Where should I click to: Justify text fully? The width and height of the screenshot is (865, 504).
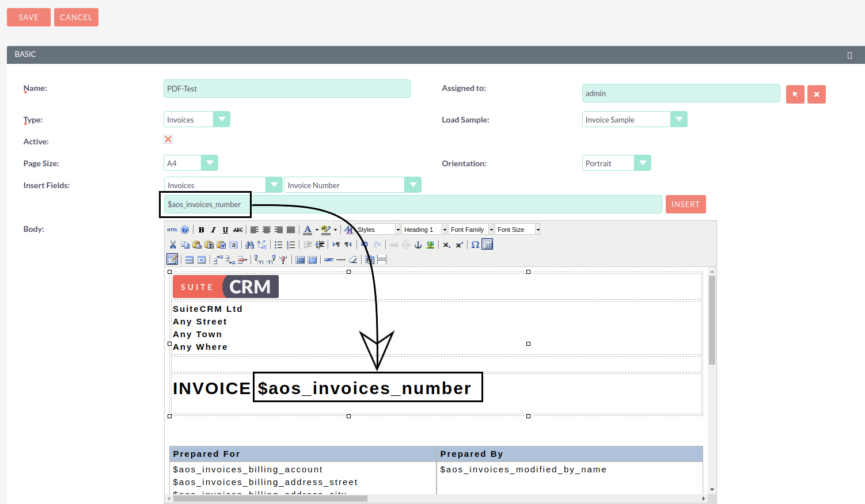click(x=291, y=230)
